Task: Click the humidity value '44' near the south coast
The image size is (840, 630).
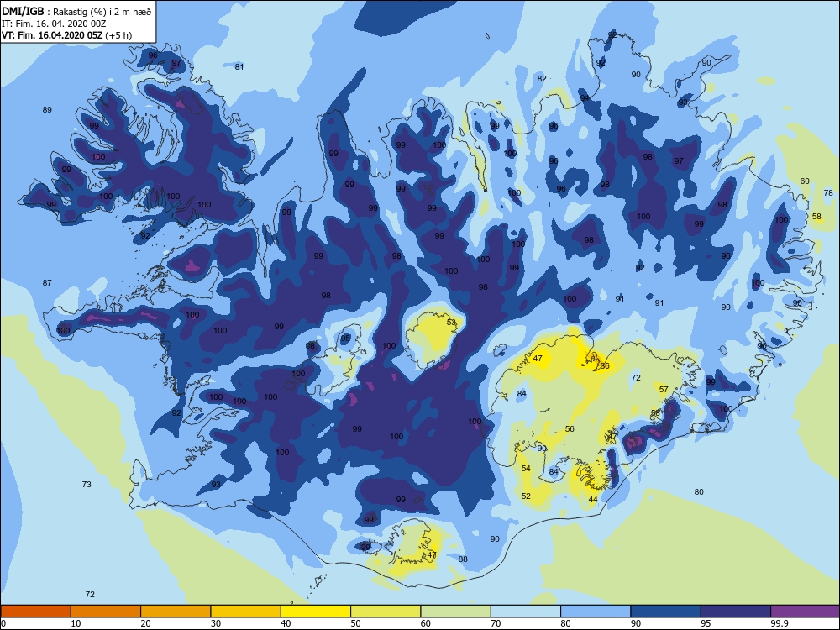Action: pyautogui.click(x=593, y=500)
